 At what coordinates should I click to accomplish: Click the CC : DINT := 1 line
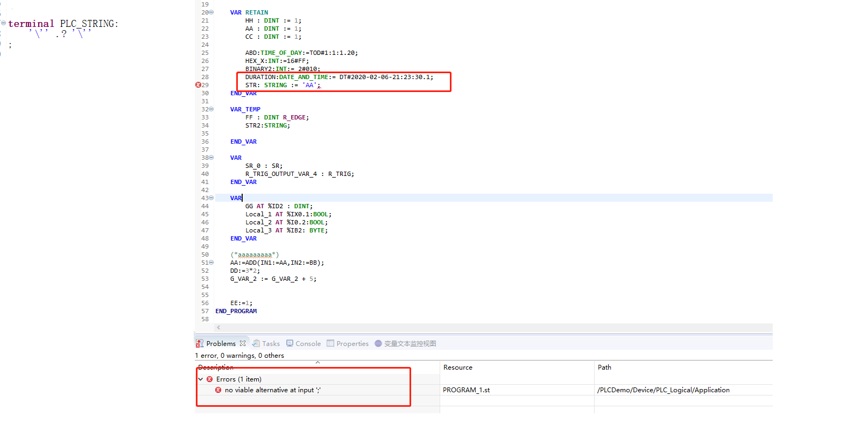(x=273, y=37)
